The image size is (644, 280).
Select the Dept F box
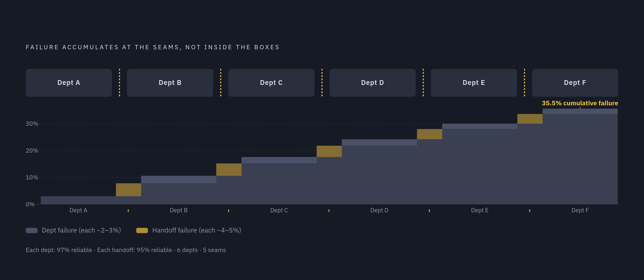pos(575,83)
